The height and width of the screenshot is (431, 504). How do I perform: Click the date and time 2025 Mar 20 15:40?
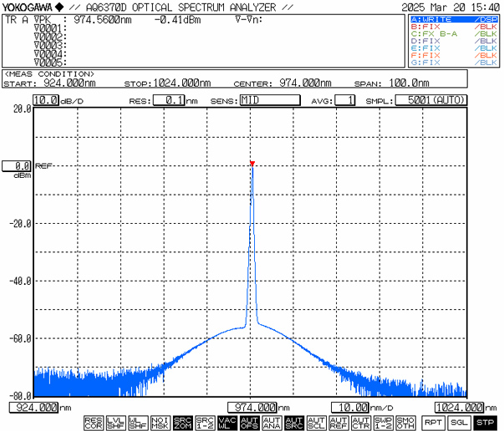(451, 7)
